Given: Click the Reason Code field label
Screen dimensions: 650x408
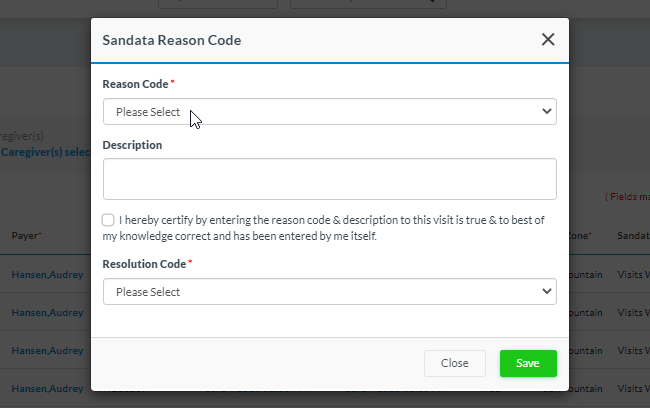Looking at the screenshot, I should [135, 84].
